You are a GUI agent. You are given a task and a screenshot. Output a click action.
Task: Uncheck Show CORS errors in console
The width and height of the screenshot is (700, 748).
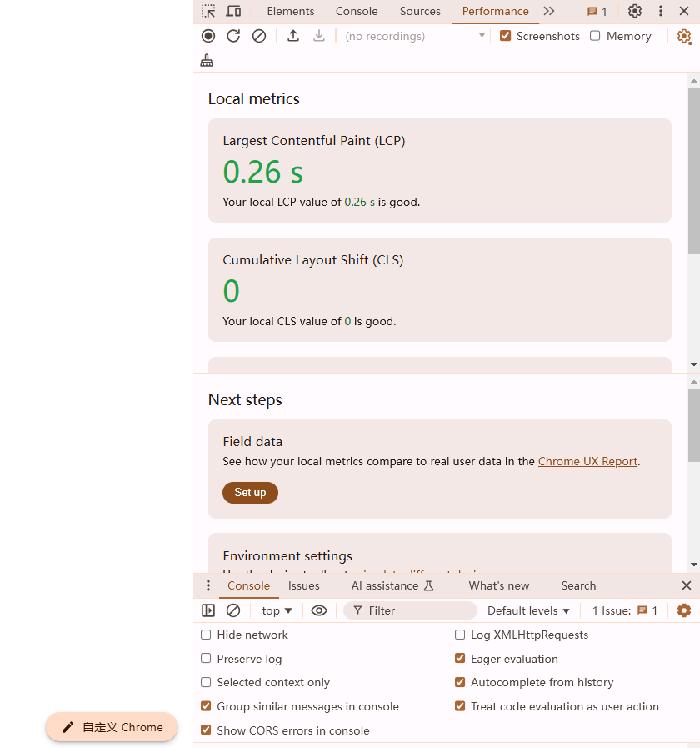pos(206,730)
